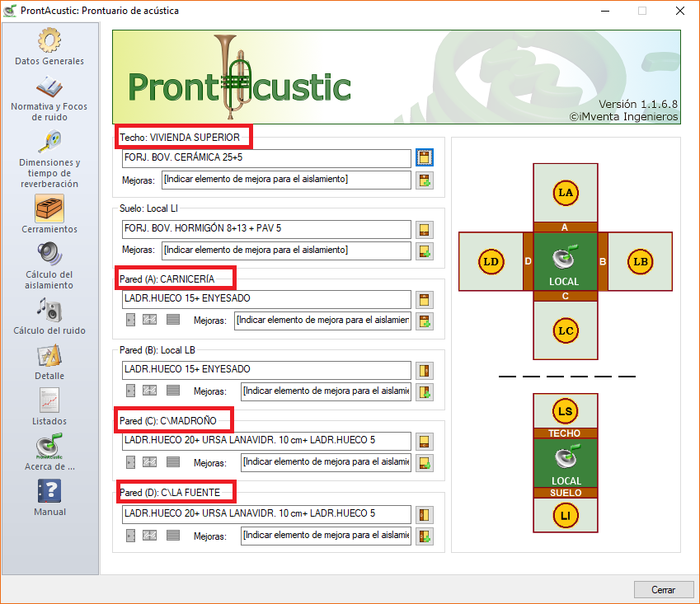
Task: Select the LD room in diagram
Action: 491,261
